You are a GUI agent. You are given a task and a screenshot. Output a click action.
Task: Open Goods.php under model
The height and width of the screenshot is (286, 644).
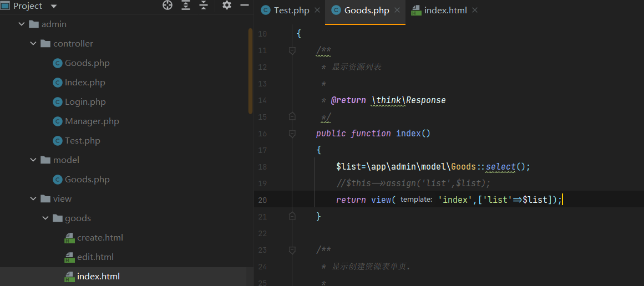coord(87,180)
